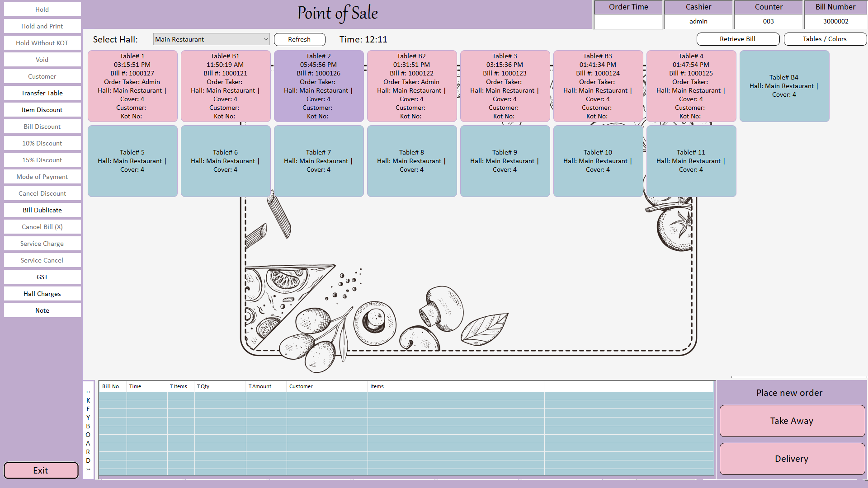Click Transfer Table
The height and width of the screenshot is (488, 868).
pos(42,93)
